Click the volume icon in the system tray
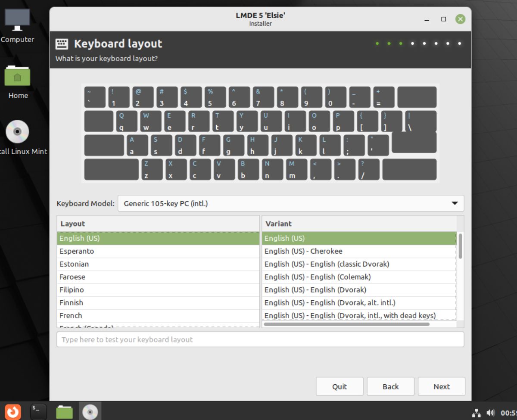Viewport: 517px width, 420px height. [x=490, y=411]
